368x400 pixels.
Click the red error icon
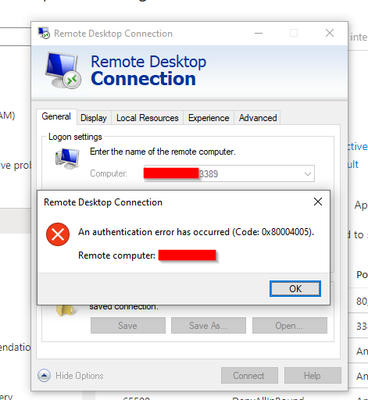[58, 234]
